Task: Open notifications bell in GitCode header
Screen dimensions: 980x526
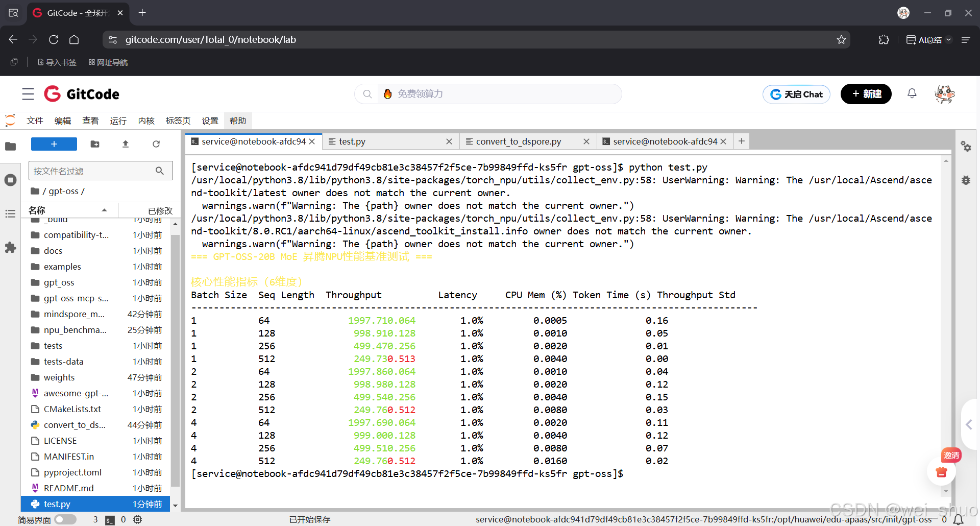Action: [x=912, y=93]
